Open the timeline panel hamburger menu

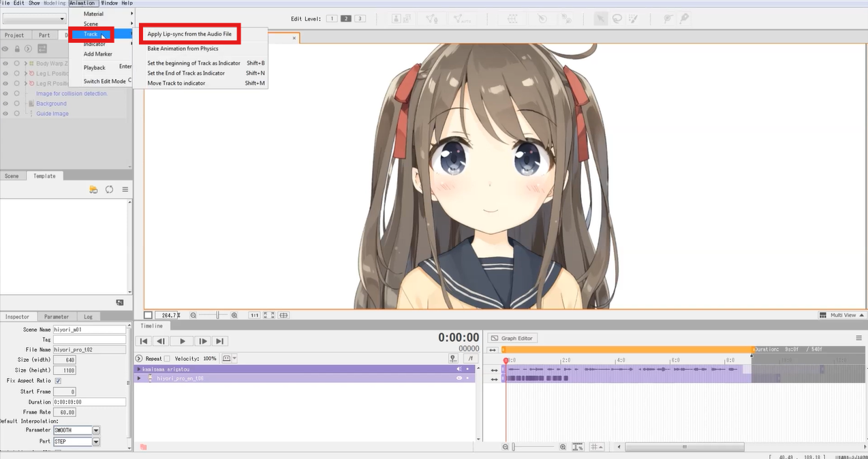point(859,338)
